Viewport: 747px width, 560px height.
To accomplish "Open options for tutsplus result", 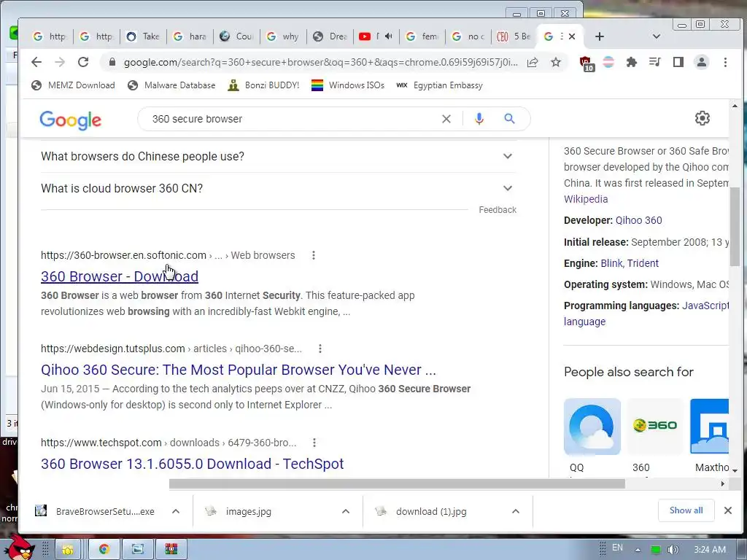I will [320, 349].
